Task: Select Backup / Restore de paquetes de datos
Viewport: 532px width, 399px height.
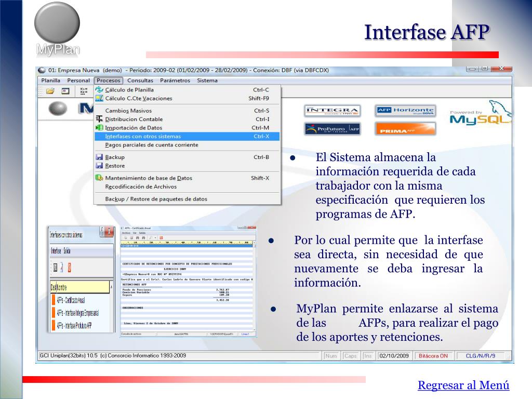Action: (187, 199)
